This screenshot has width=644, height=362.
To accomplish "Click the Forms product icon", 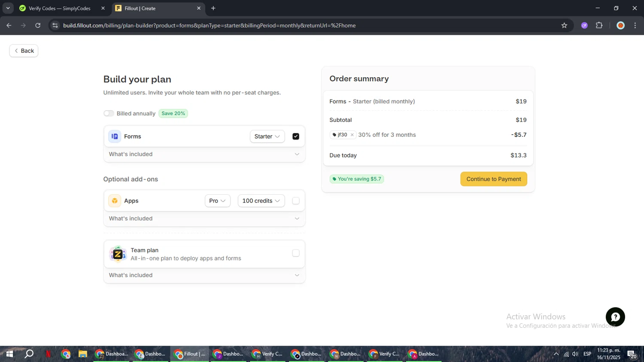I will (x=115, y=136).
